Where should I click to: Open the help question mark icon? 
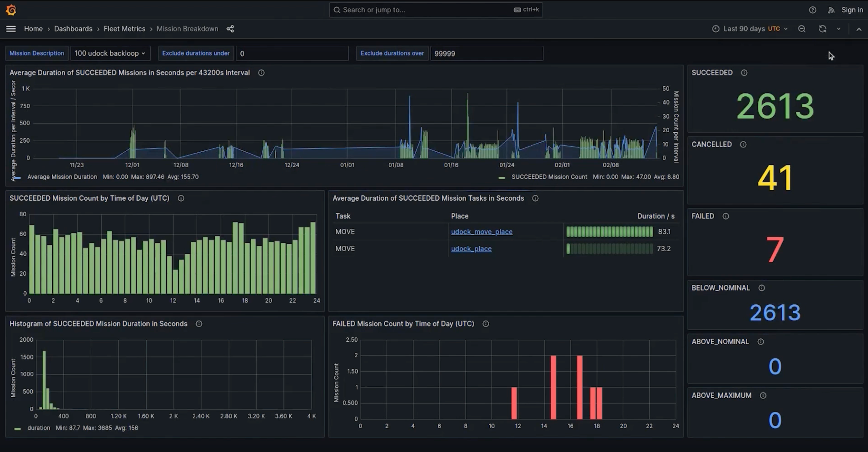click(812, 10)
